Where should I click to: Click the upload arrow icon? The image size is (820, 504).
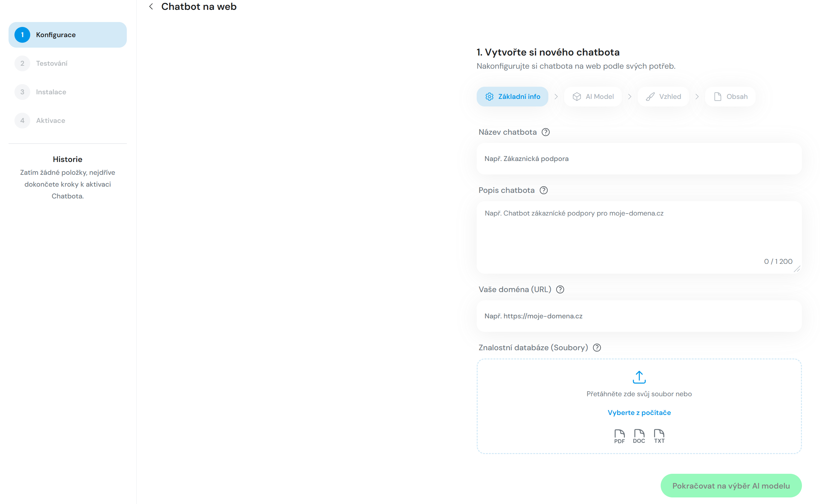click(x=639, y=377)
